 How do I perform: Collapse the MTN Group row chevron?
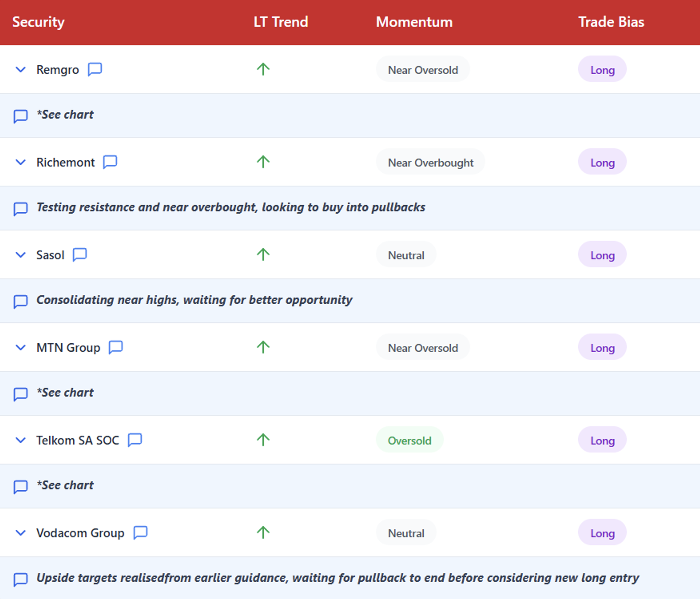coord(21,348)
